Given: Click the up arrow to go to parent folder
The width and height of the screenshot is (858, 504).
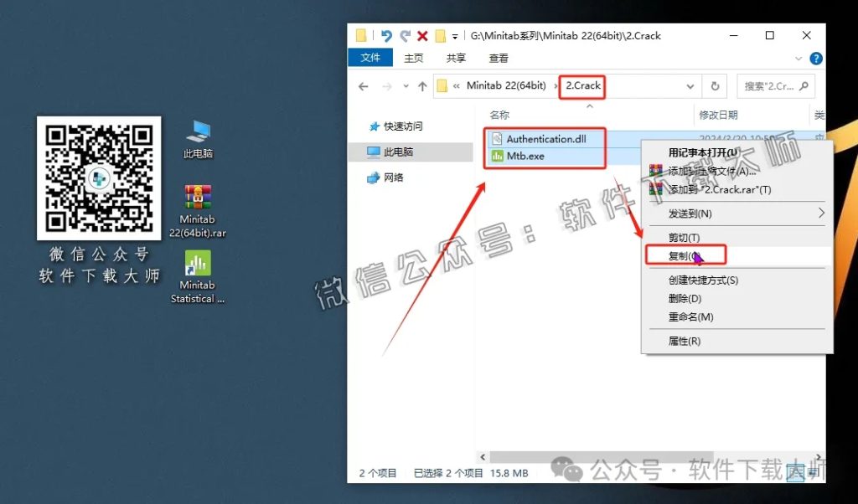Looking at the screenshot, I should pos(424,86).
